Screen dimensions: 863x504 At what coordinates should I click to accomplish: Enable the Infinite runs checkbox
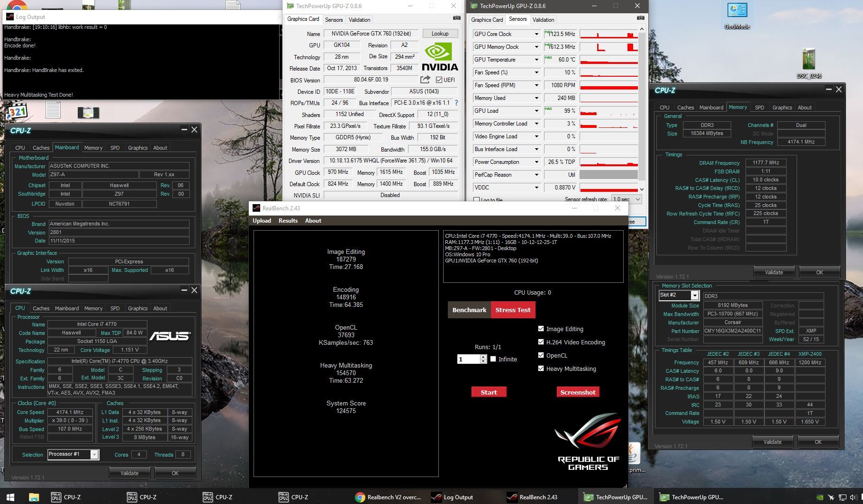493,359
